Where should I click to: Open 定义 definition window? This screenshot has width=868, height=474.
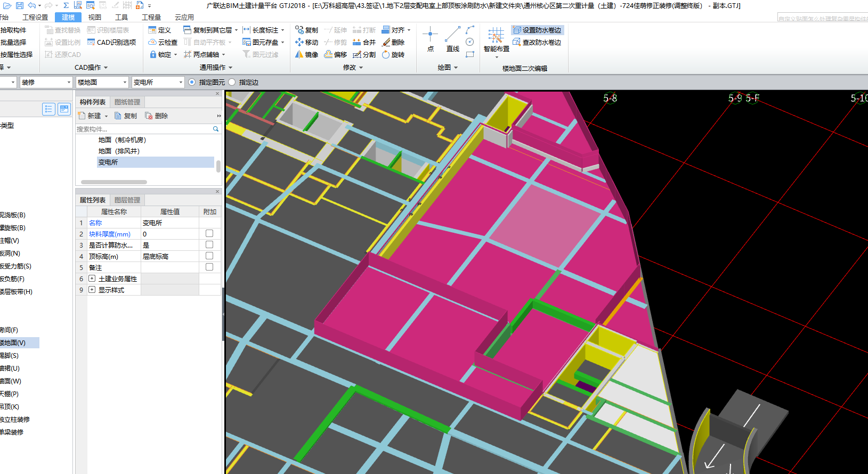pyautogui.click(x=160, y=30)
